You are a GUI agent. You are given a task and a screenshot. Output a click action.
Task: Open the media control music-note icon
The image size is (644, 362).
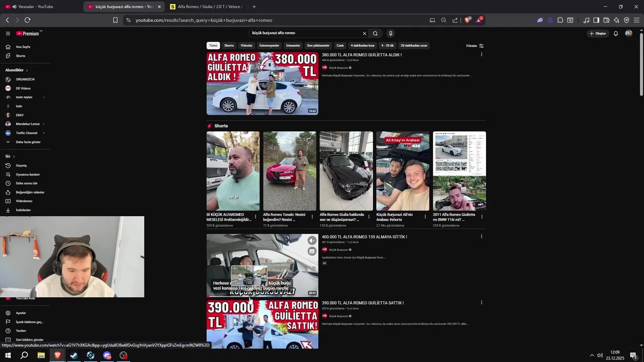click(x=586, y=20)
